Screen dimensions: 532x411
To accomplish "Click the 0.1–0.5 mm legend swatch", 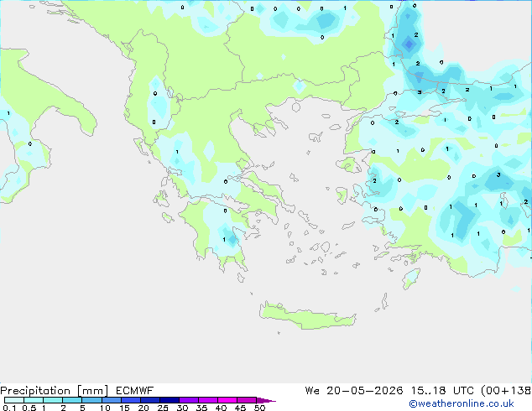I will [14, 400].
